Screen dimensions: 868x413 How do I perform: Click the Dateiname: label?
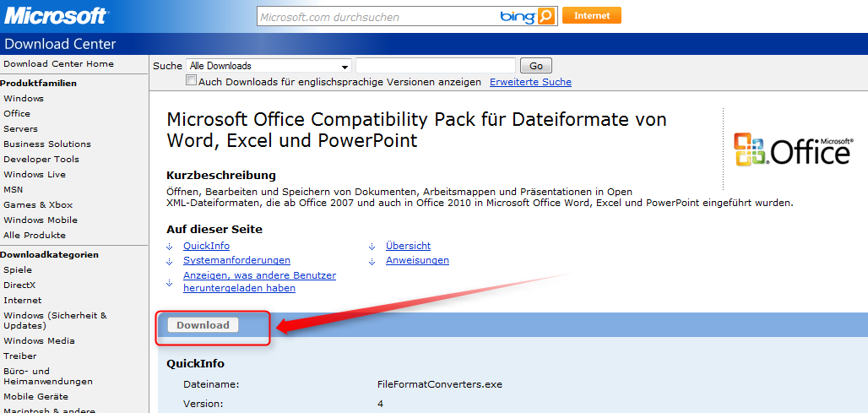pos(211,384)
